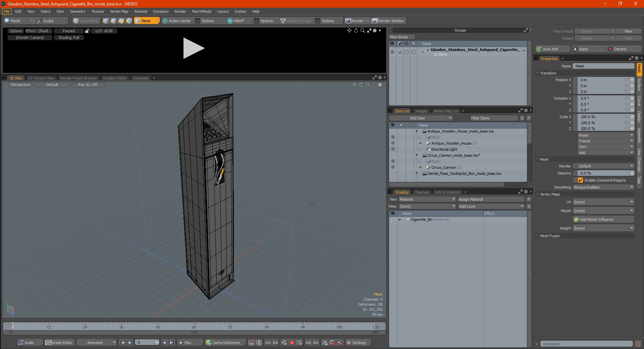Open Add Layer dropdown
This screenshot has height=349, width=644.
[491, 206]
